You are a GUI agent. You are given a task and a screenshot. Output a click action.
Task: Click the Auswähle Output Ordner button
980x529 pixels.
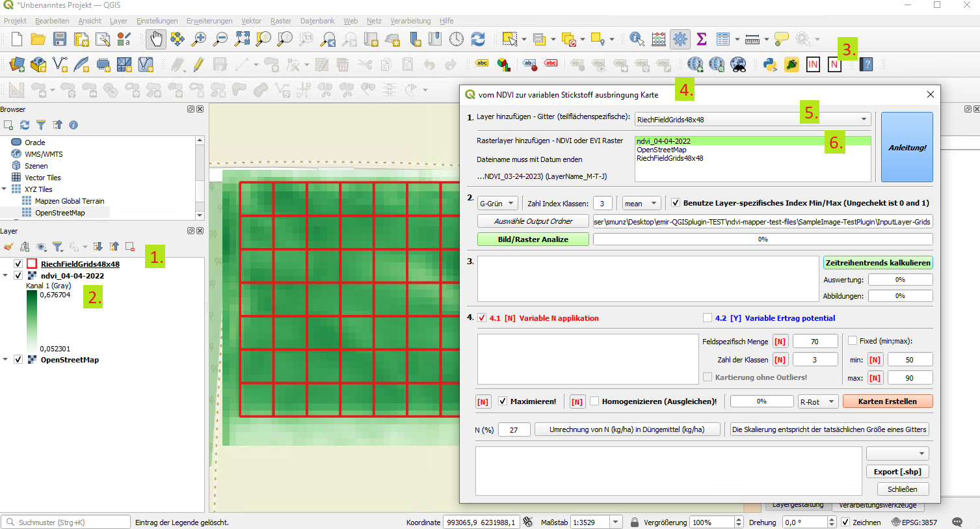pyautogui.click(x=533, y=221)
